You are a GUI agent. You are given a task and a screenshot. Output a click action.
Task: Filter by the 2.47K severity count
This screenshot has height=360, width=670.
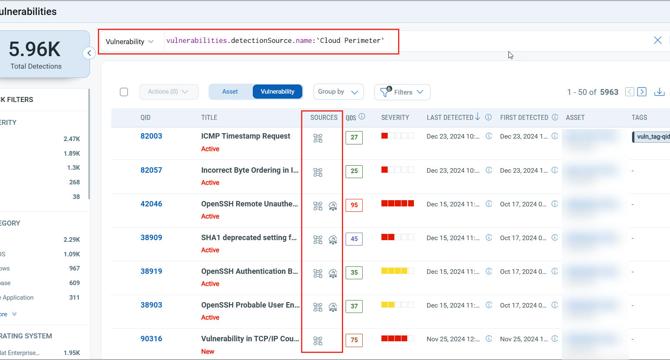(x=72, y=139)
